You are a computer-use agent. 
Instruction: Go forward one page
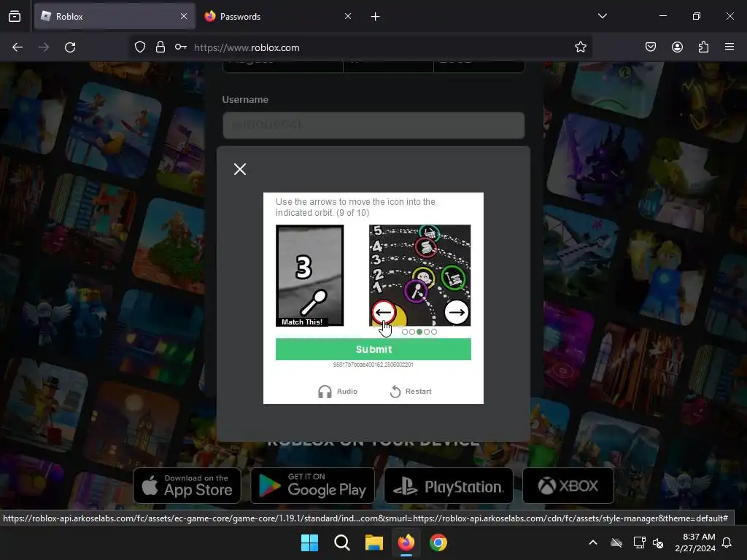pyautogui.click(x=44, y=47)
